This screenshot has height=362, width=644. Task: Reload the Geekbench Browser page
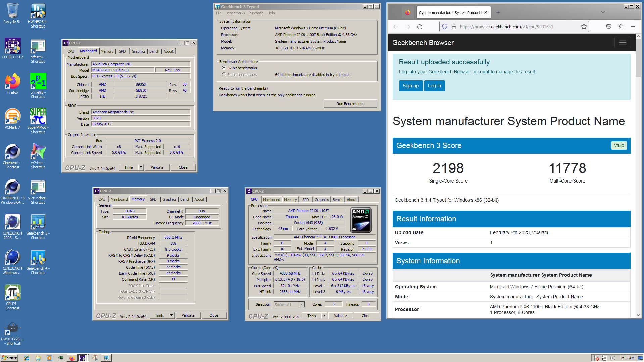tap(420, 27)
